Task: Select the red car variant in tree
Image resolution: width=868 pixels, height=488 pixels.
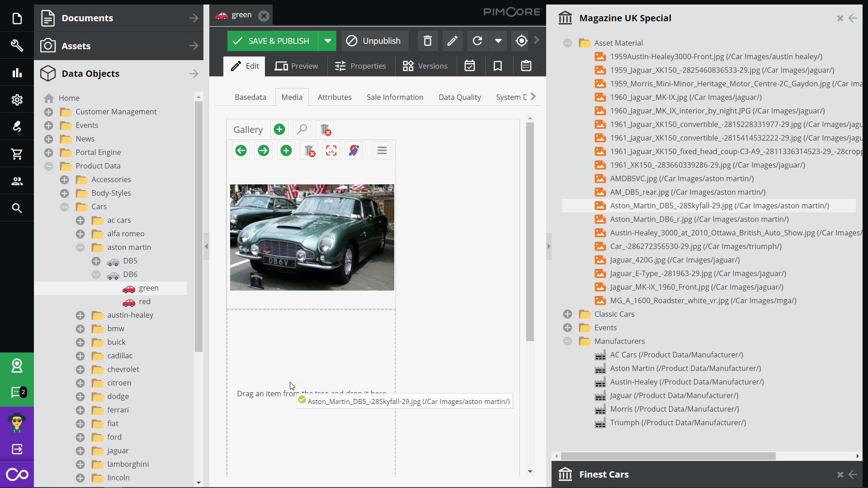Action: pos(144,301)
